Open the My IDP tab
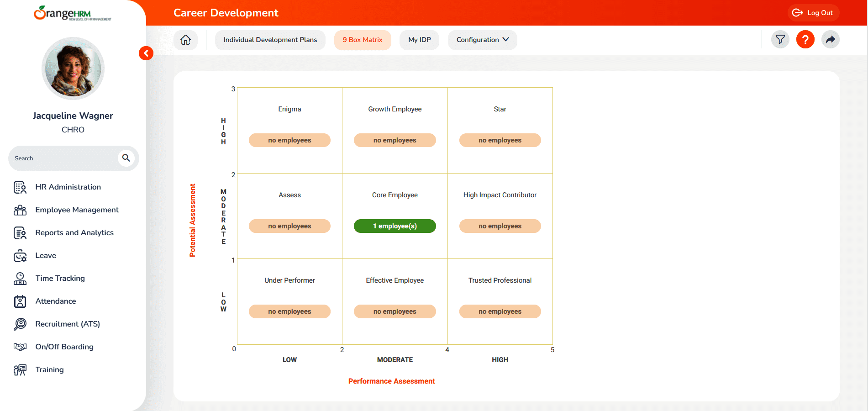 pos(419,40)
